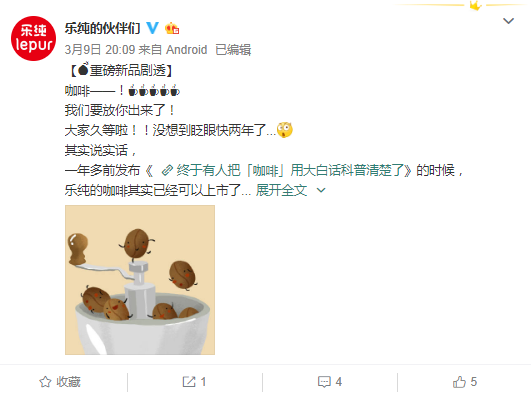Click the crown decoration at top right

click(476, 5)
